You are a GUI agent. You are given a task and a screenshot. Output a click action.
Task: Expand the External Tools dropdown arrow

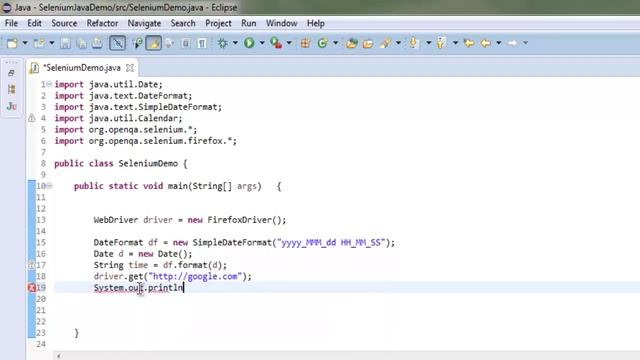pyautogui.click(x=289, y=43)
